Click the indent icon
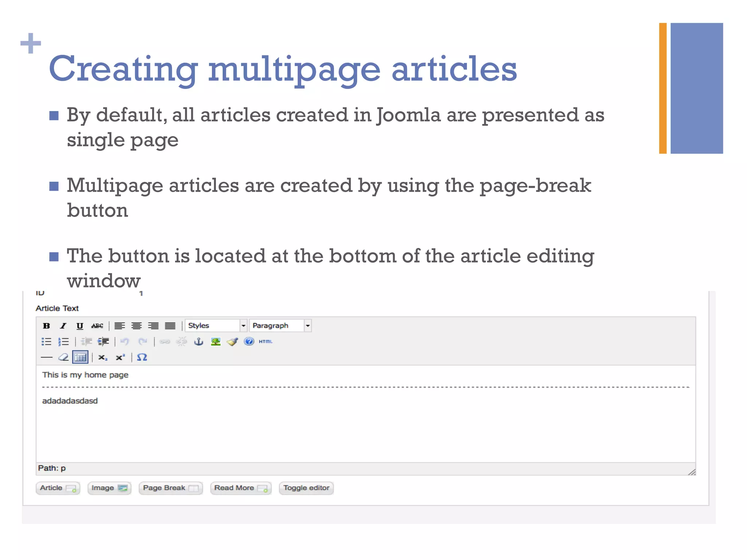The image size is (747, 560). click(103, 342)
